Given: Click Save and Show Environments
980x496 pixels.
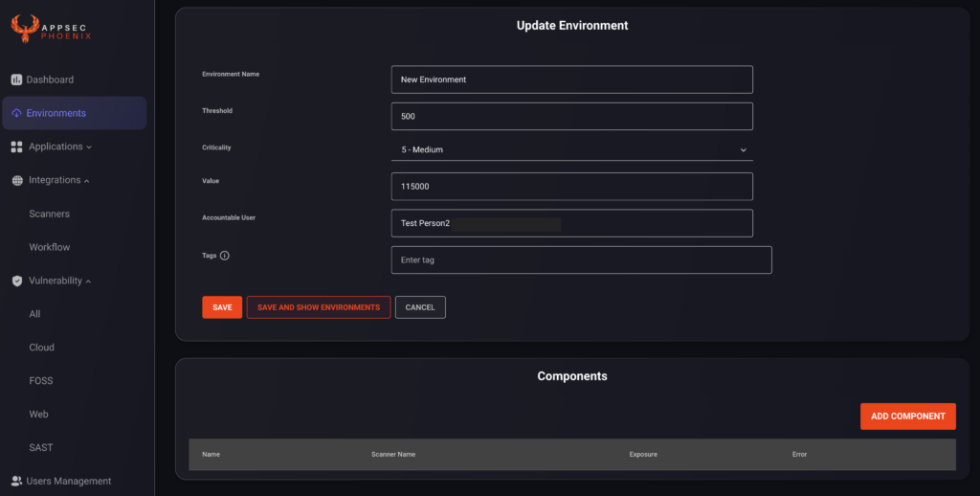Looking at the screenshot, I should pos(319,307).
